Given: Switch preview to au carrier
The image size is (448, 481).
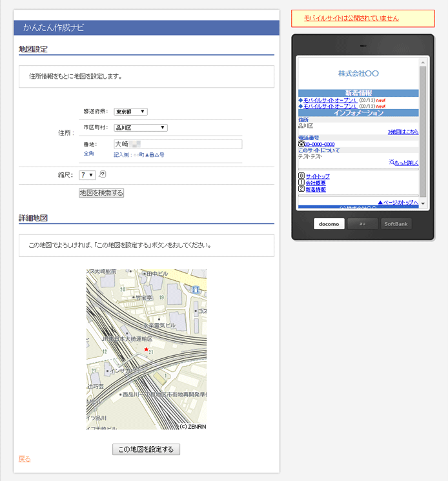Looking at the screenshot, I should (x=362, y=224).
